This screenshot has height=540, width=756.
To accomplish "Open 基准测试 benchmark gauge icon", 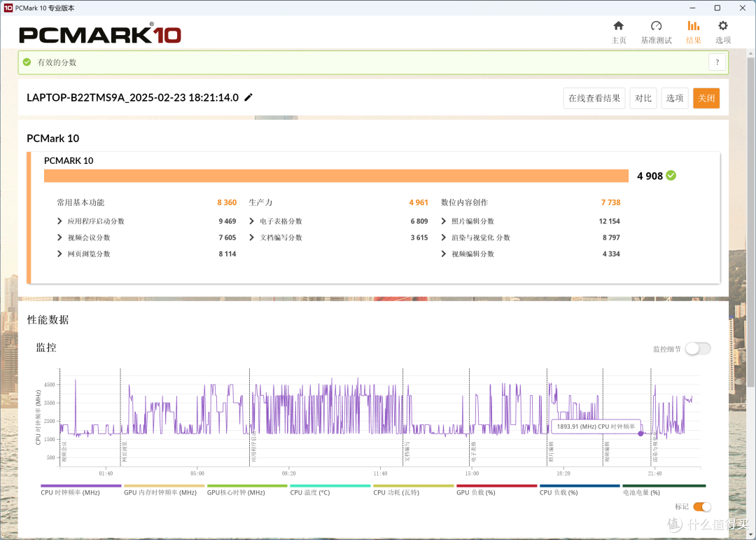I will [656, 26].
